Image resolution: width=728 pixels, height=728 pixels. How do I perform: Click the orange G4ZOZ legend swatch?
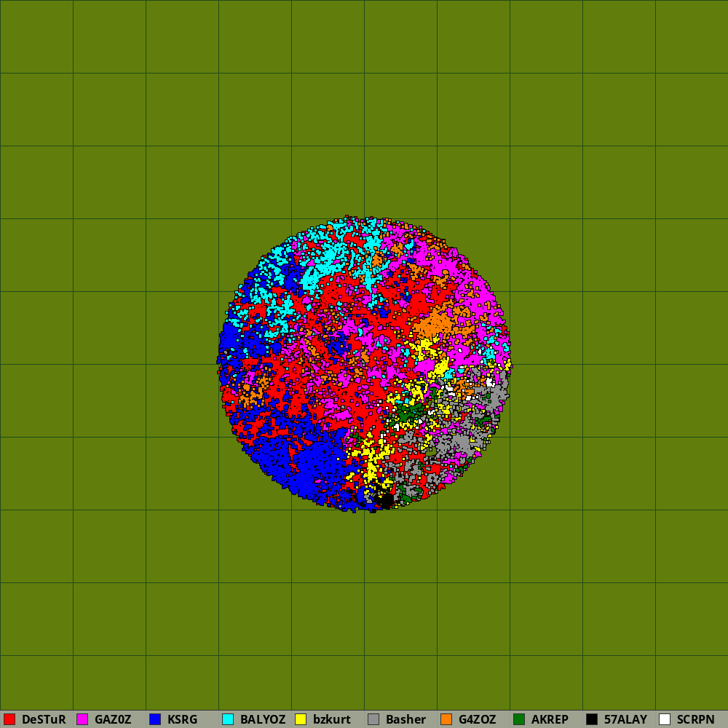pos(447,719)
